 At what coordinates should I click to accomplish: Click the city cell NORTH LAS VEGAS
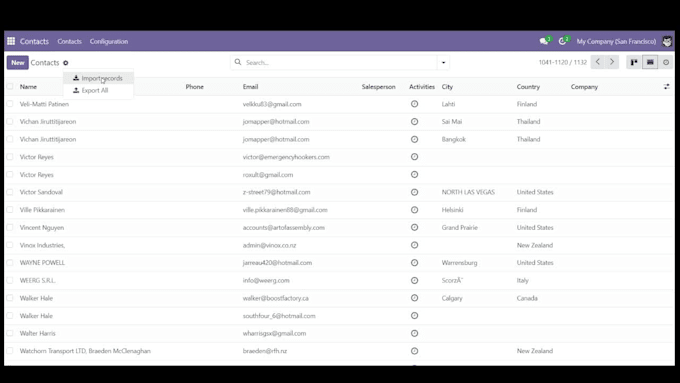click(x=468, y=192)
